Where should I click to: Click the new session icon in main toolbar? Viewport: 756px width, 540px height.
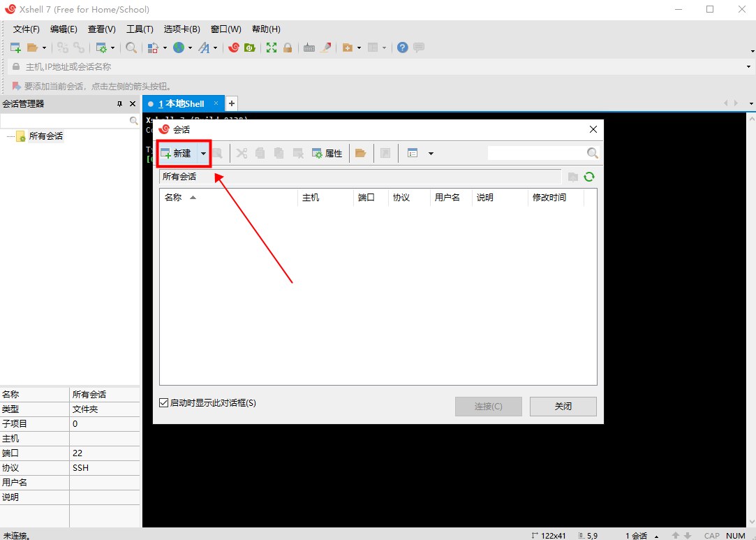pos(15,48)
